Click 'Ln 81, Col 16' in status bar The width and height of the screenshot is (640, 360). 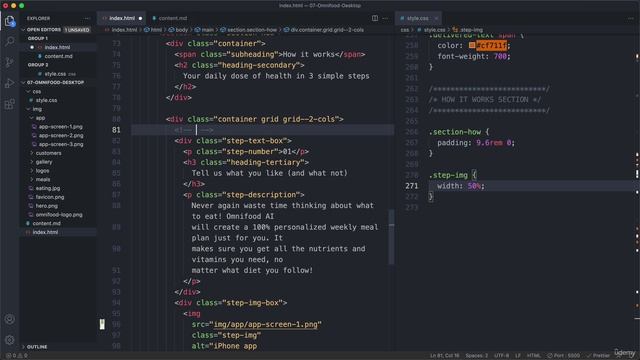(x=444, y=356)
